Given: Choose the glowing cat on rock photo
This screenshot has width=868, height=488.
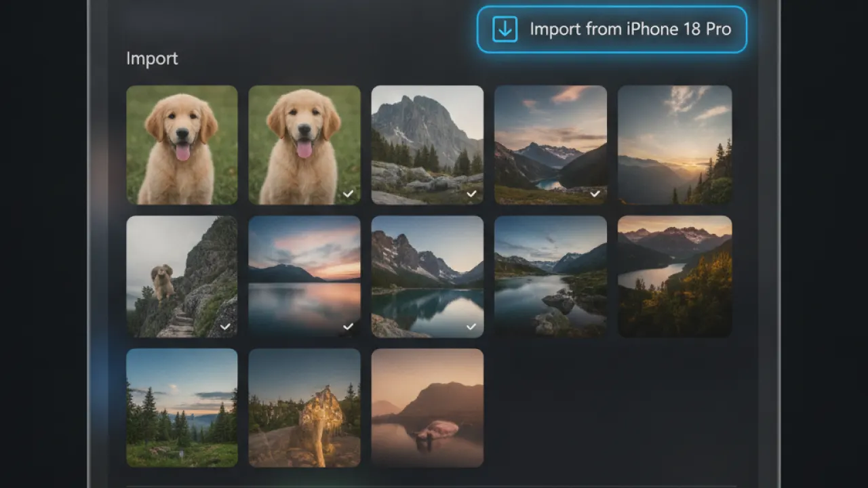Looking at the screenshot, I should (304, 408).
